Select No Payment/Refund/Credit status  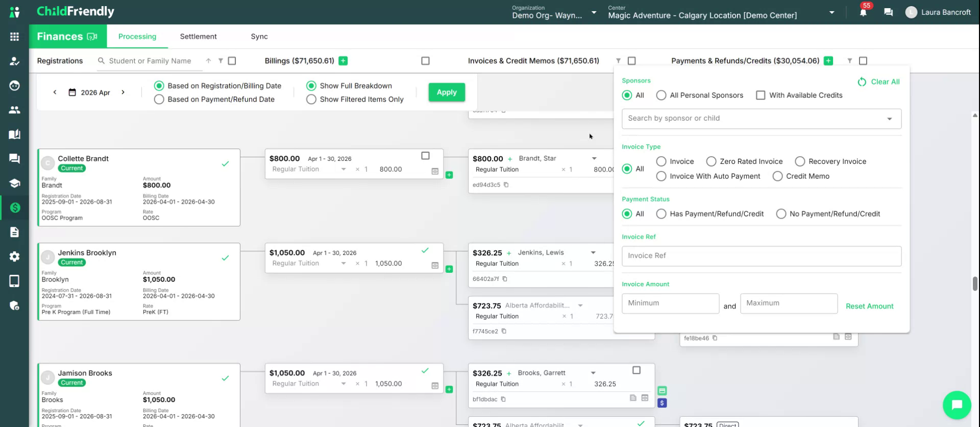click(x=781, y=214)
